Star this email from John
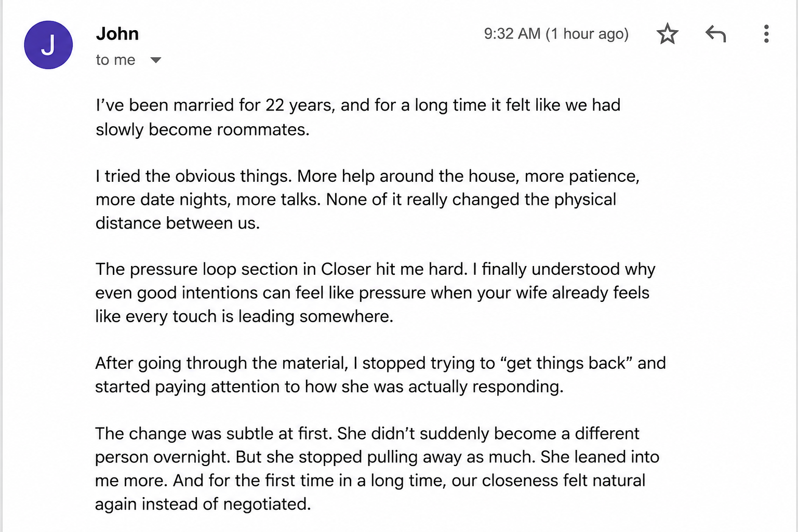The width and height of the screenshot is (798, 532). coord(667,34)
